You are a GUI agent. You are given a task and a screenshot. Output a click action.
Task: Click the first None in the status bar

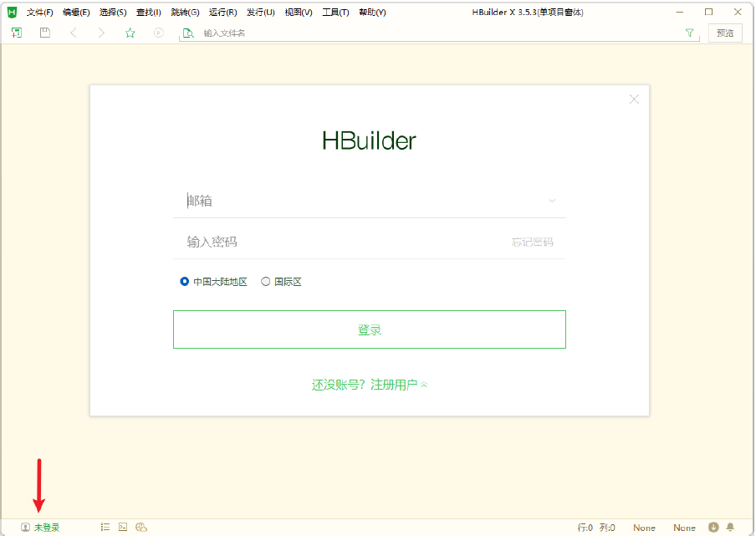click(x=644, y=528)
